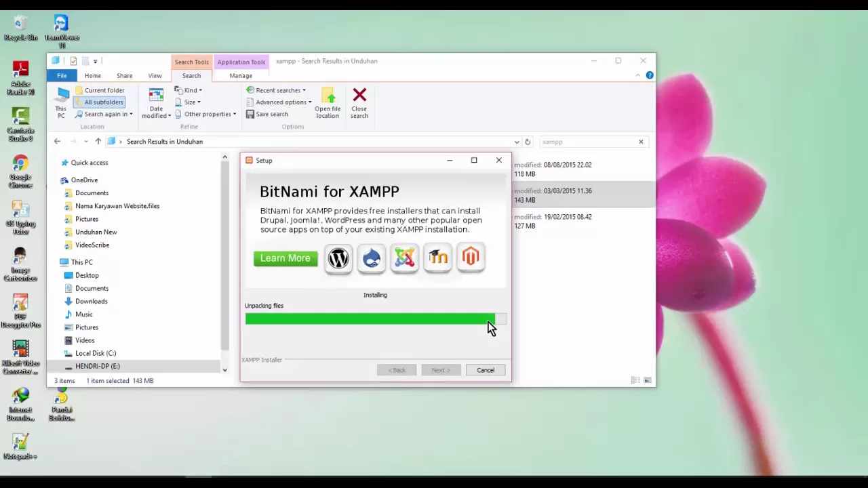The width and height of the screenshot is (868, 488).
Task: Open Music folder under This PC
Action: click(78, 314)
